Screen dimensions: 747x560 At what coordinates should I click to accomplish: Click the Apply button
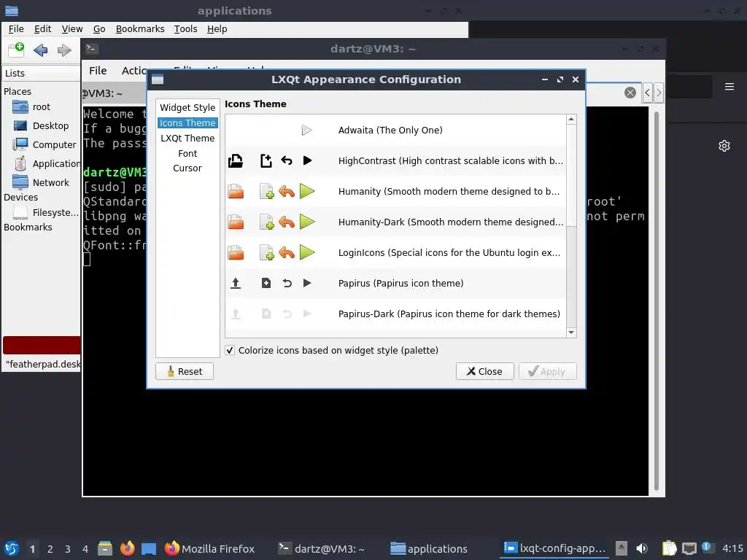[547, 371]
